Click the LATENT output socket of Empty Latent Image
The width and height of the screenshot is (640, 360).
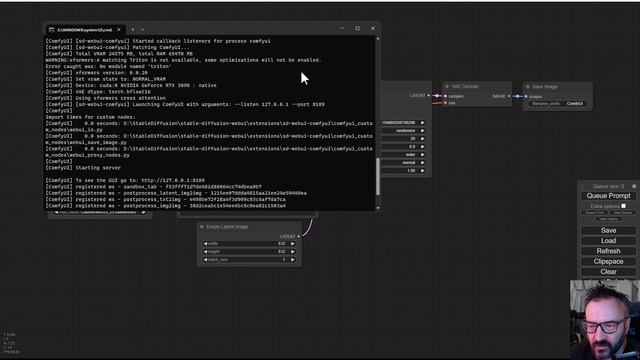click(299, 236)
